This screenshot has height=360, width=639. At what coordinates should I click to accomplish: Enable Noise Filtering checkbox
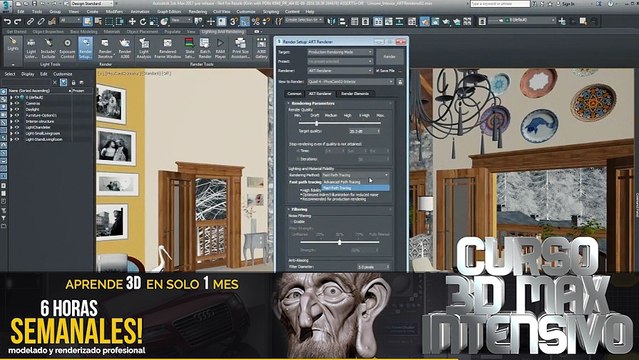point(292,222)
